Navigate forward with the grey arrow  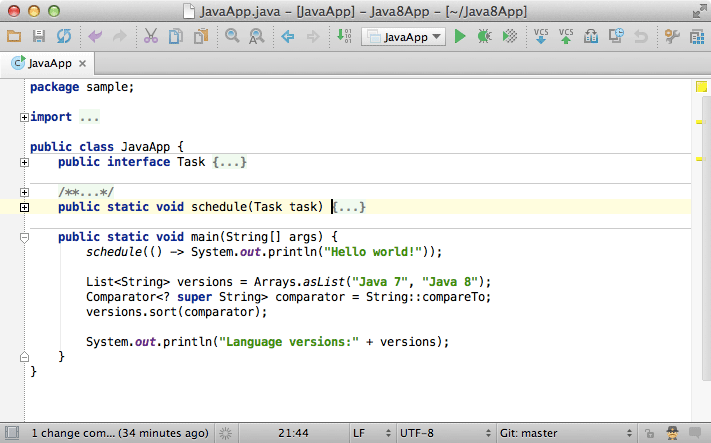point(313,36)
